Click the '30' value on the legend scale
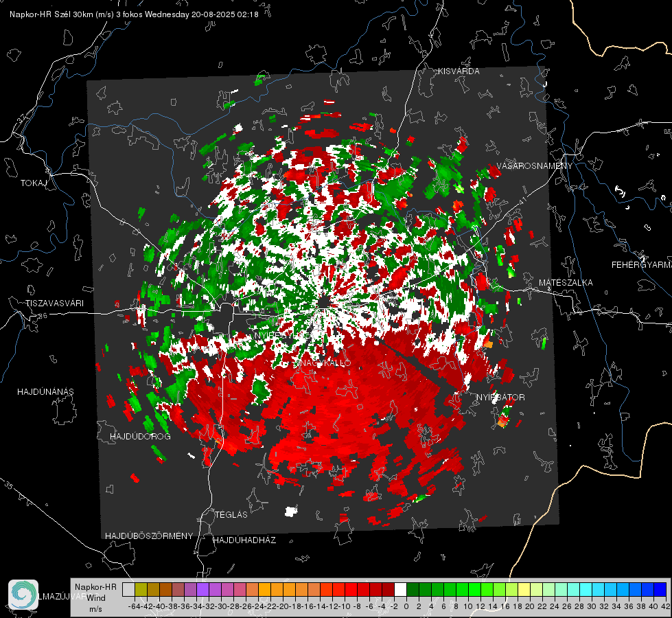This screenshot has height=618, width=672. [592, 606]
